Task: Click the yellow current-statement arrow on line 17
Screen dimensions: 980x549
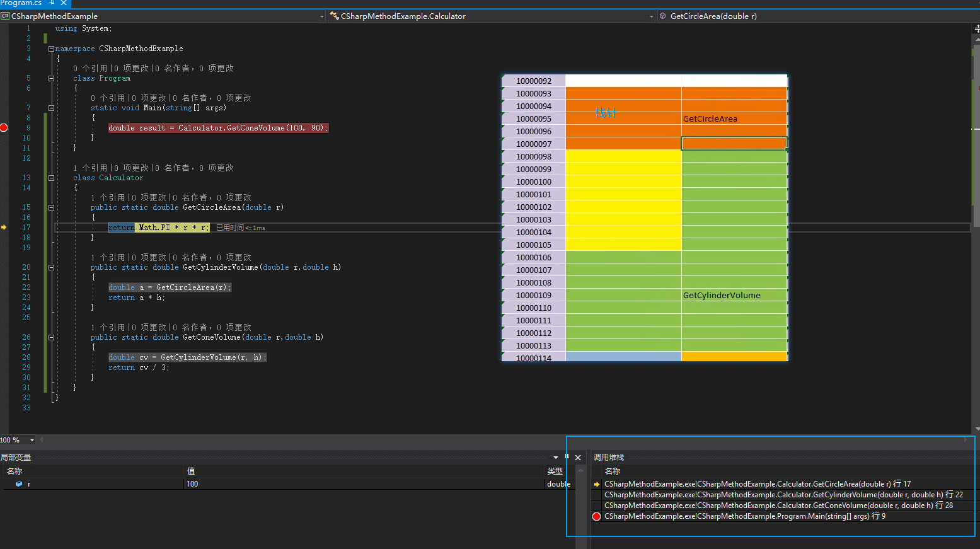Action: pyautogui.click(x=4, y=228)
